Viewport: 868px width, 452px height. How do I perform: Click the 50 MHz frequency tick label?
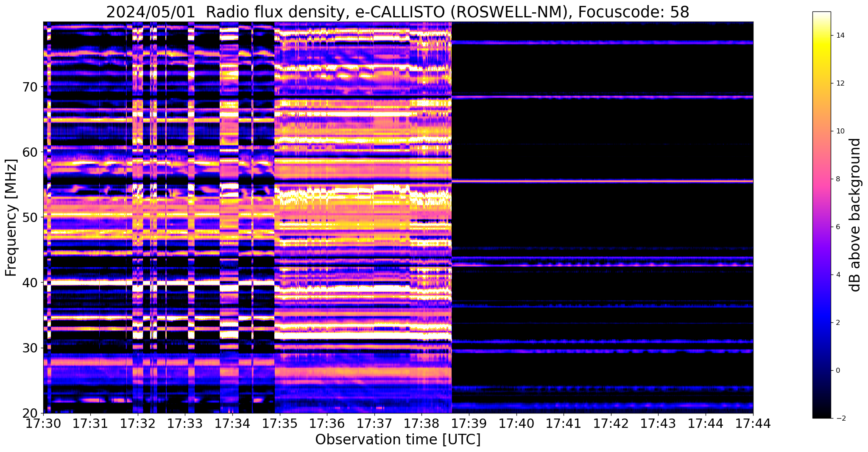pyautogui.click(x=31, y=217)
